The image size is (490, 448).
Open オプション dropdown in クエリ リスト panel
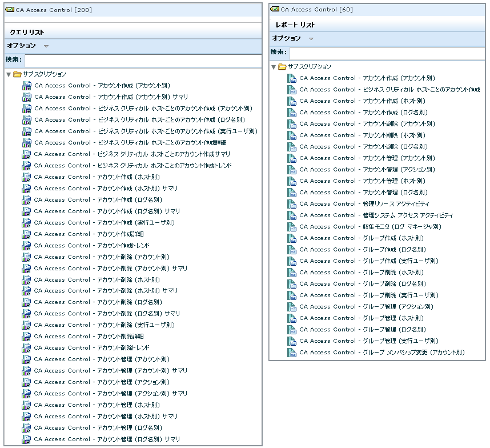click(x=46, y=46)
